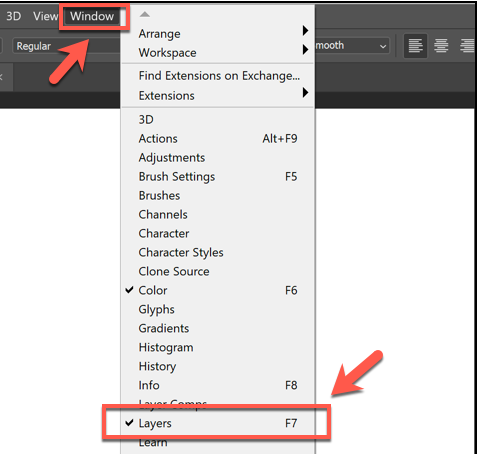
Task: Open the Window menu
Action: (92, 16)
